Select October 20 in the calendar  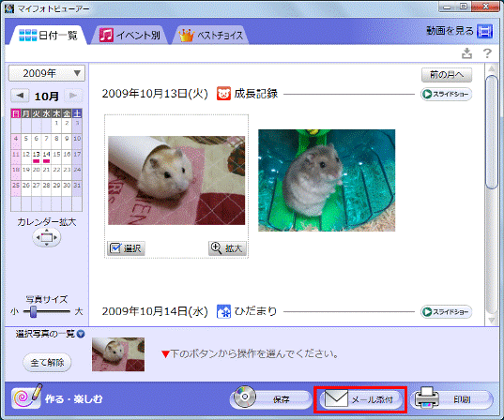37,172
